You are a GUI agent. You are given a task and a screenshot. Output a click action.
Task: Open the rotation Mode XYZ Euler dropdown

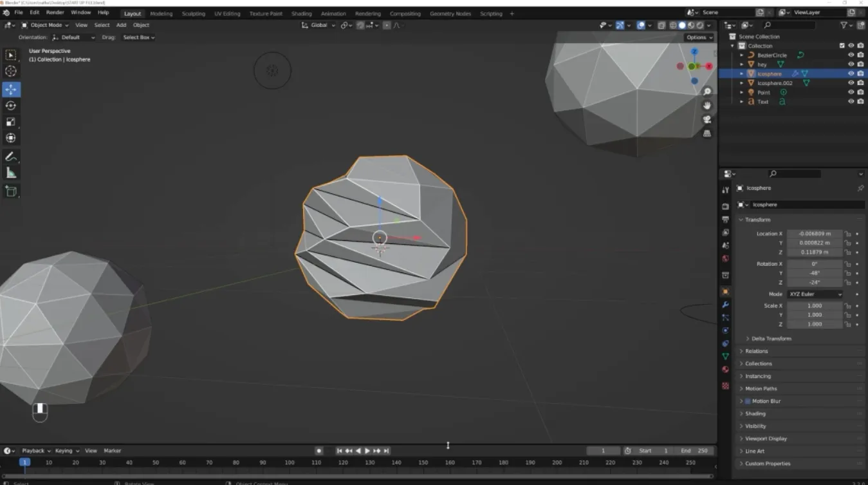[x=814, y=294]
